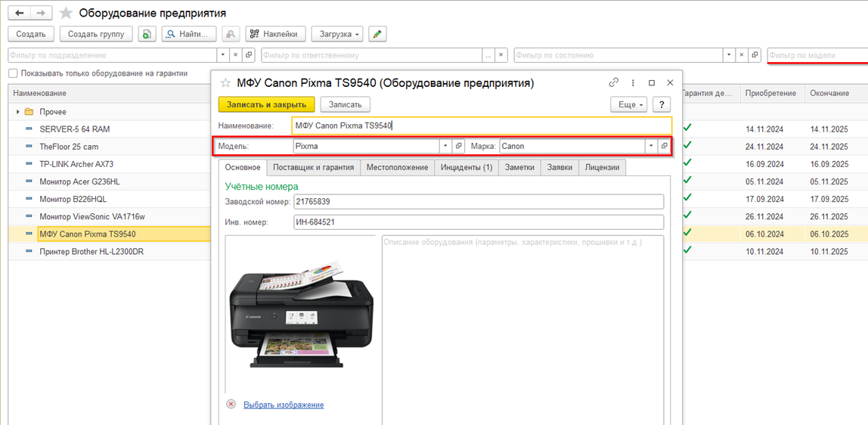The width and height of the screenshot is (868, 425).
Task: Click the Записать и закрыть button
Action: 266,104
